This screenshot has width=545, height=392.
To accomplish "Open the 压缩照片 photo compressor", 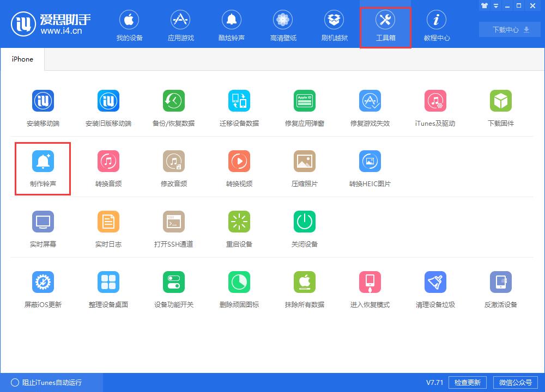I will [304, 168].
